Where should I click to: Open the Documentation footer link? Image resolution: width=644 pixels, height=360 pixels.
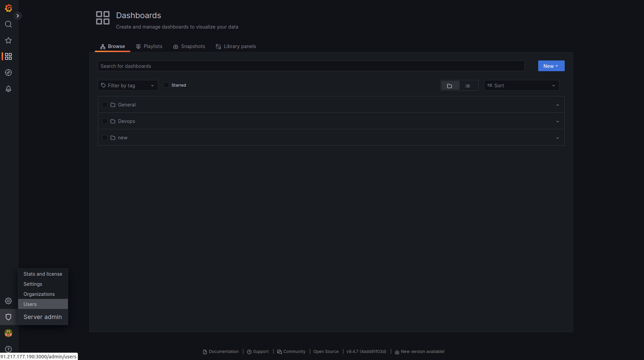[x=221, y=352]
